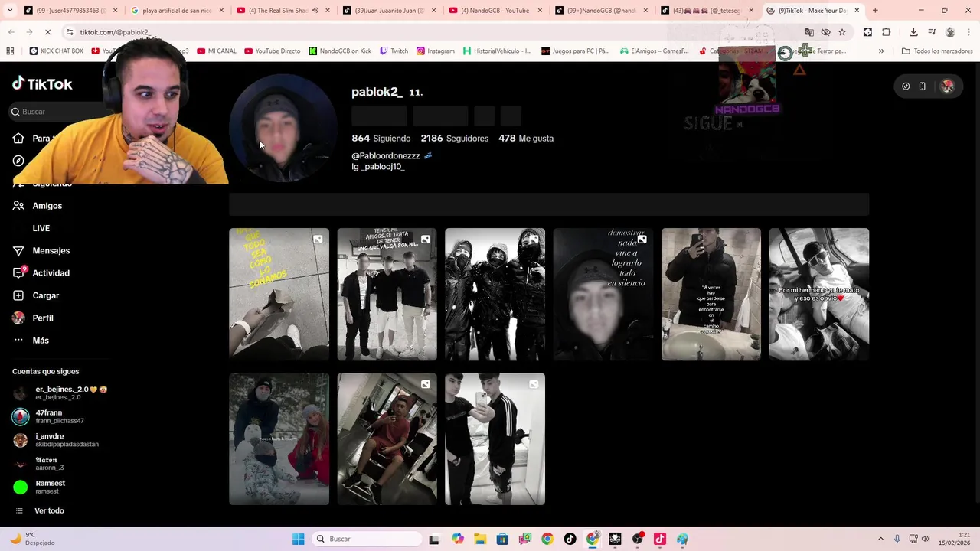Click phone app icon top right

(922, 86)
